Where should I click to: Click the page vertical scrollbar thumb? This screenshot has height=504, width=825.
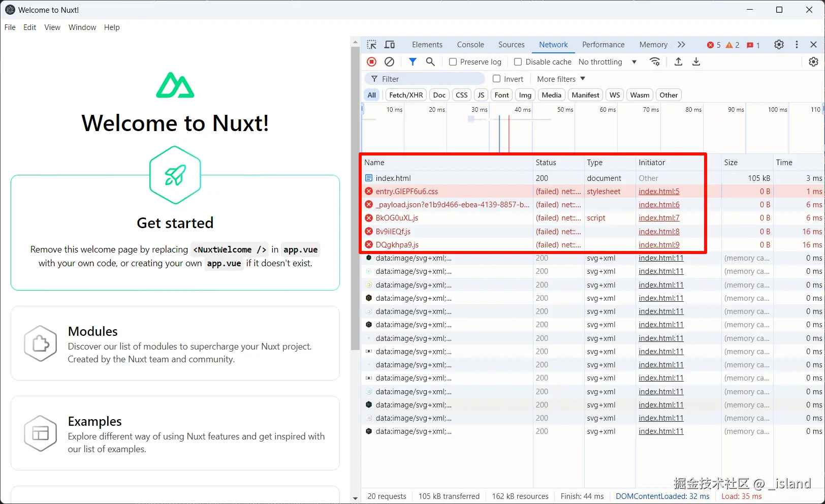pyautogui.click(x=355, y=198)
